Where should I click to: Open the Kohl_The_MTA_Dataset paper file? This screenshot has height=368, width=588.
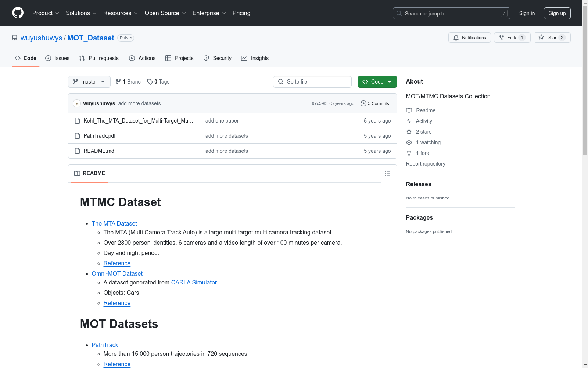[x=139, y=121]
